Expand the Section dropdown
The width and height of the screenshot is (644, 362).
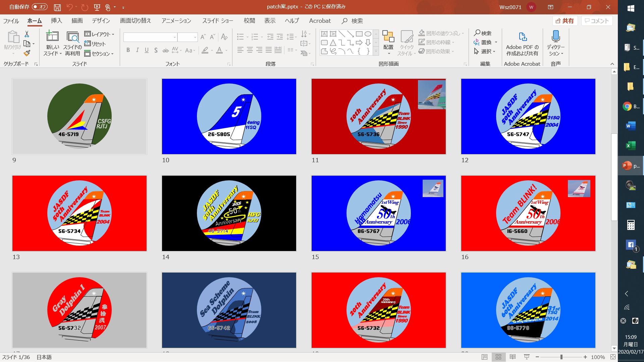(99, 54)
